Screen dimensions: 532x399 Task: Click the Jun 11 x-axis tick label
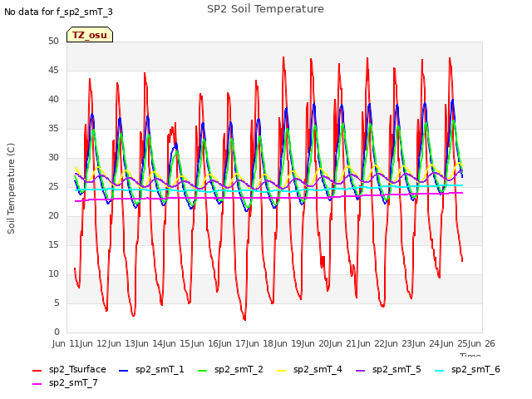66,343
